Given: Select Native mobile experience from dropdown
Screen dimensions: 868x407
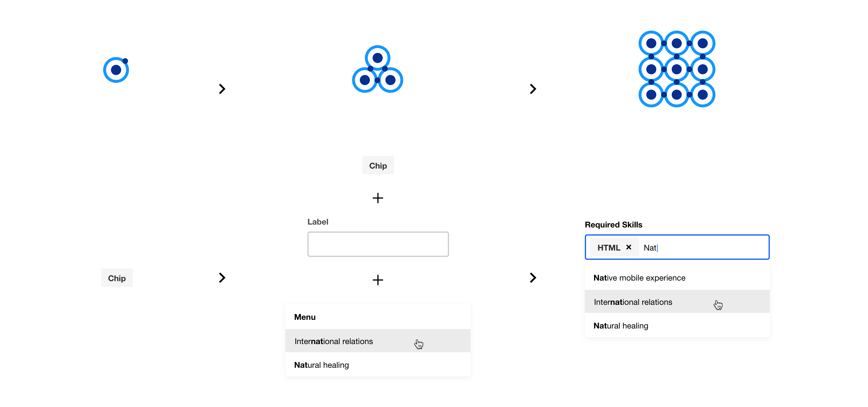Looking at the screenshot, I should point(640,278).
